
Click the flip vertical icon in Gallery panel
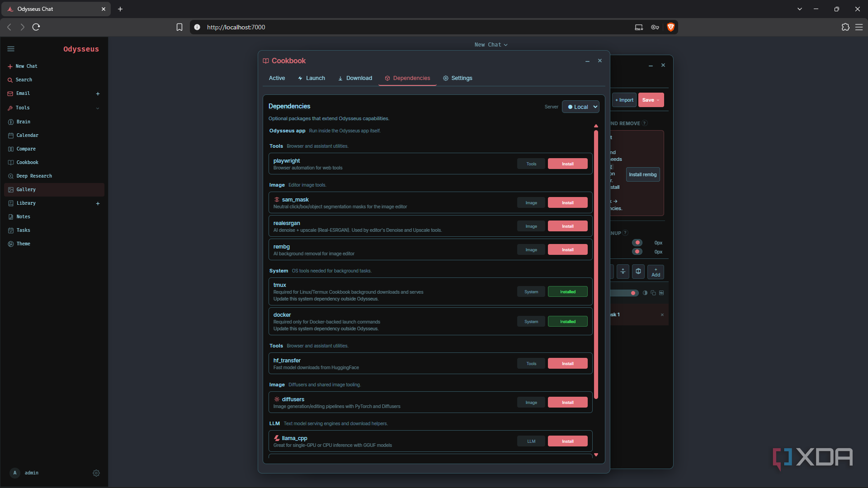pyautogui.click(x=623, y=272)
